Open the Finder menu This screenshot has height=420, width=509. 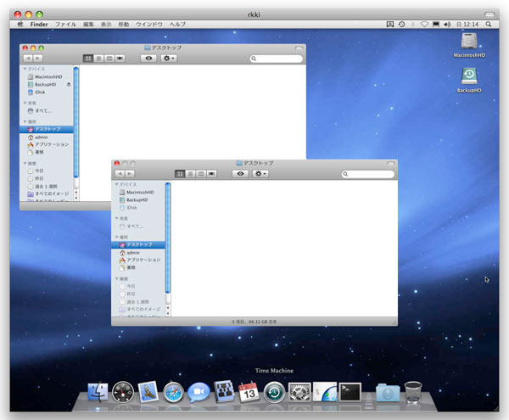coord(39,25)
